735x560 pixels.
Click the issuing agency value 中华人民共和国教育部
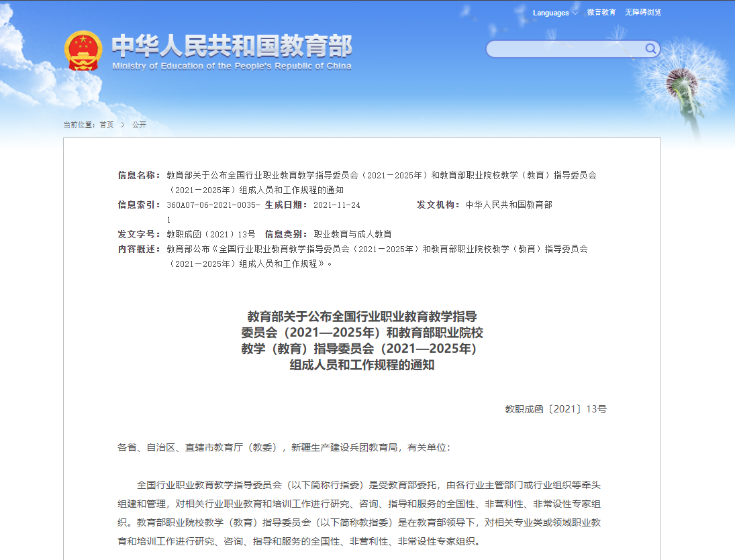pyautogui.click(x=509, y=205)
